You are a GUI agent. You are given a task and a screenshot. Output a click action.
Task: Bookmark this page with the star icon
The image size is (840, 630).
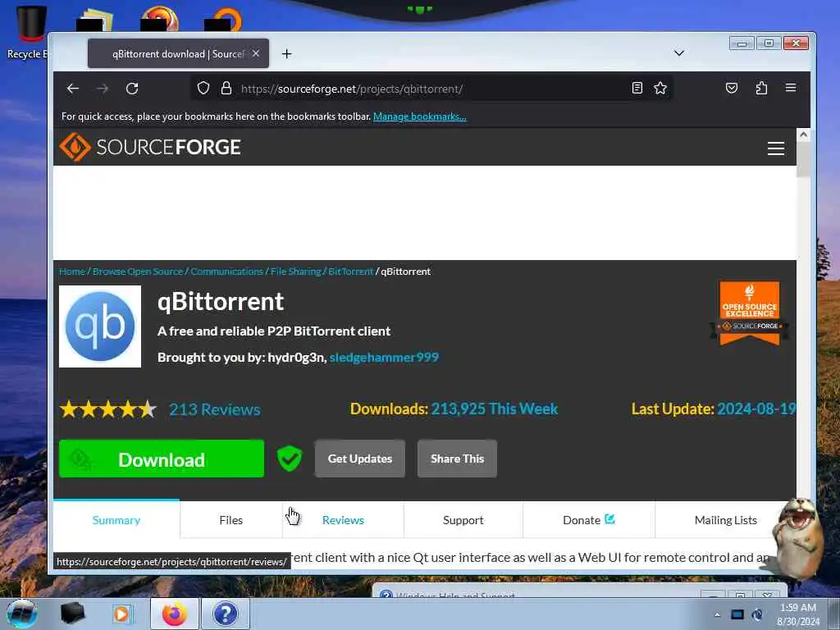tap(660, 88)
